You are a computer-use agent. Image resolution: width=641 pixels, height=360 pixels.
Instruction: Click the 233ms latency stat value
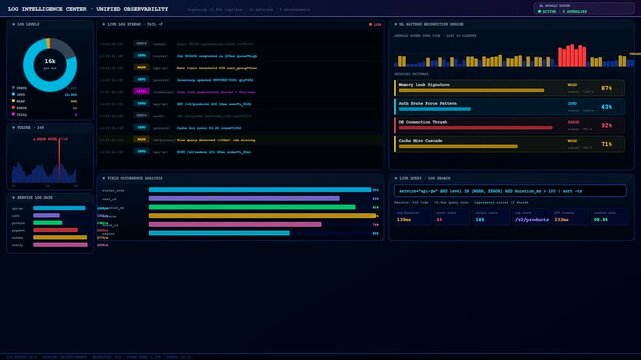(x=561, y=220)
